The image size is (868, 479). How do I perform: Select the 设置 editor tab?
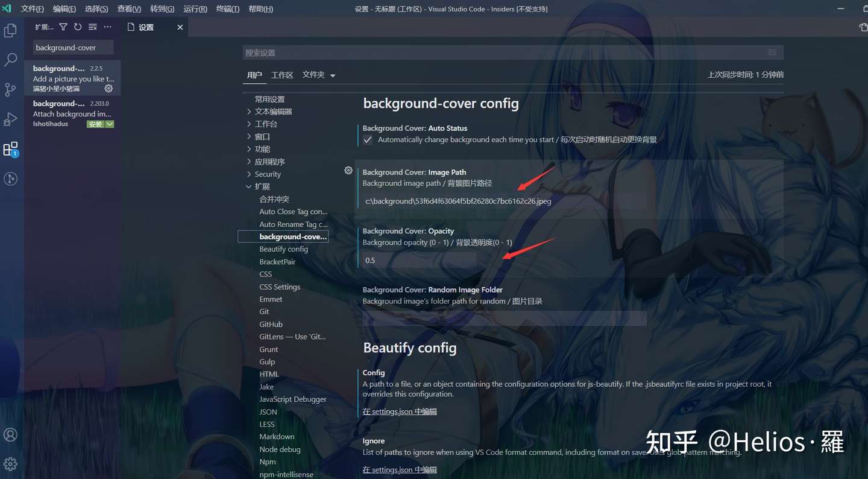154,27
